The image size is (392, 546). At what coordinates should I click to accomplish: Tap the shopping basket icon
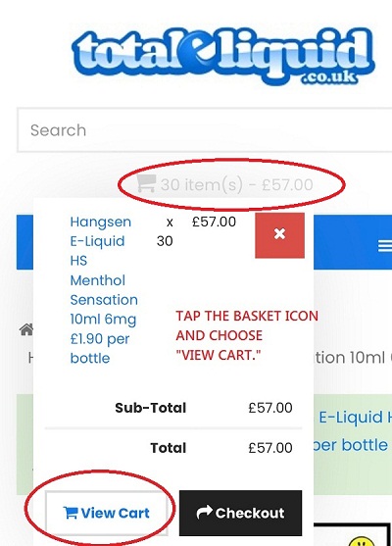146,183
